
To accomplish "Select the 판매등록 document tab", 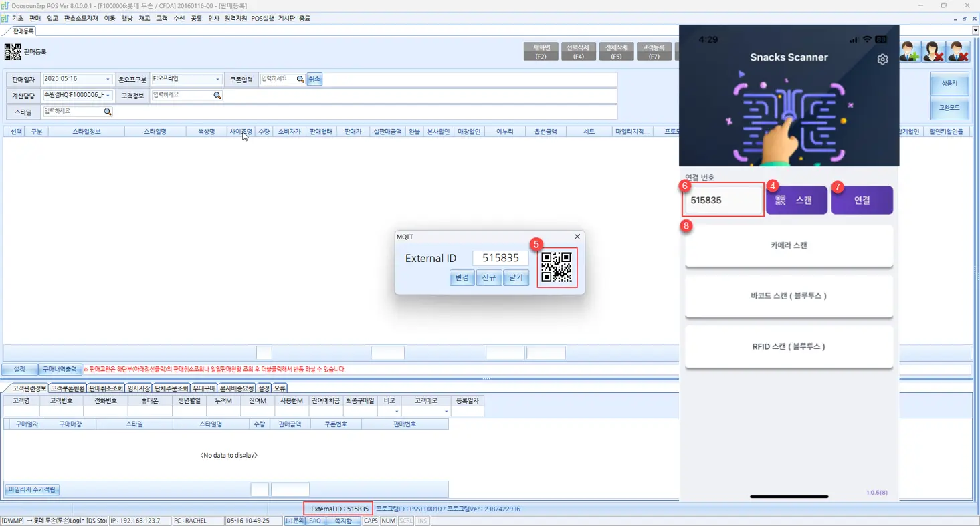I will [22, 31].
